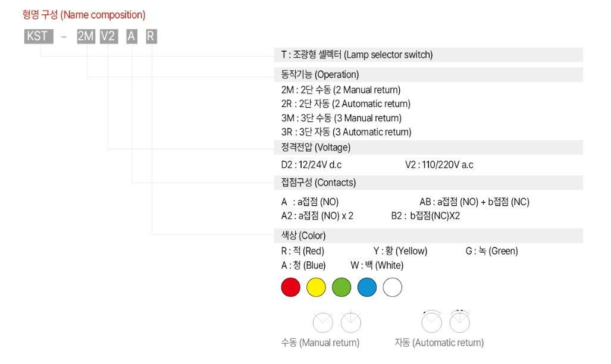The width and height of the screenshot is (611, 364).
Task: Click the A code box
Action: [131, 36]
